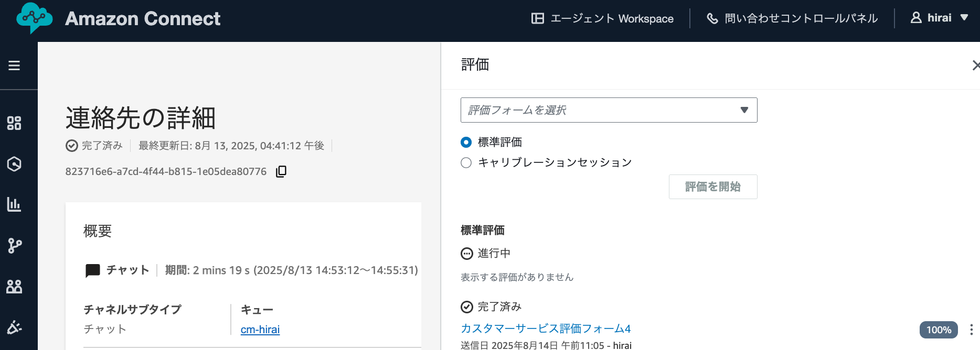Open the hamburger navigation menu

(x=14, y=65)
